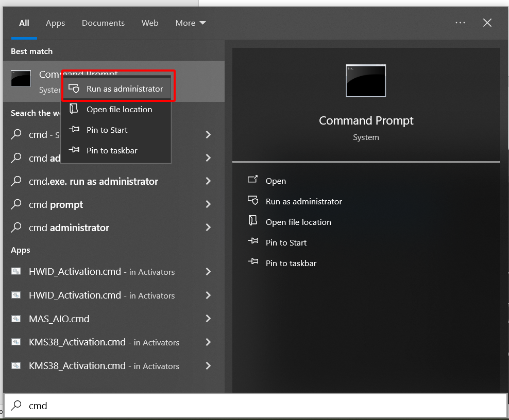The image size is (509, 420).
Task: Click the cmd search input field
Action: click(x=258, y=406)
